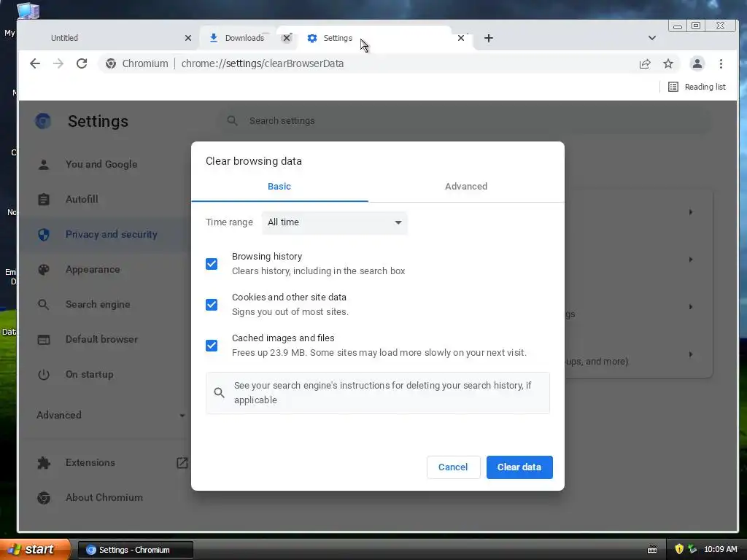The image size is (747, 560).
Task: Close the Settings tab
Action: pos(461,38)
